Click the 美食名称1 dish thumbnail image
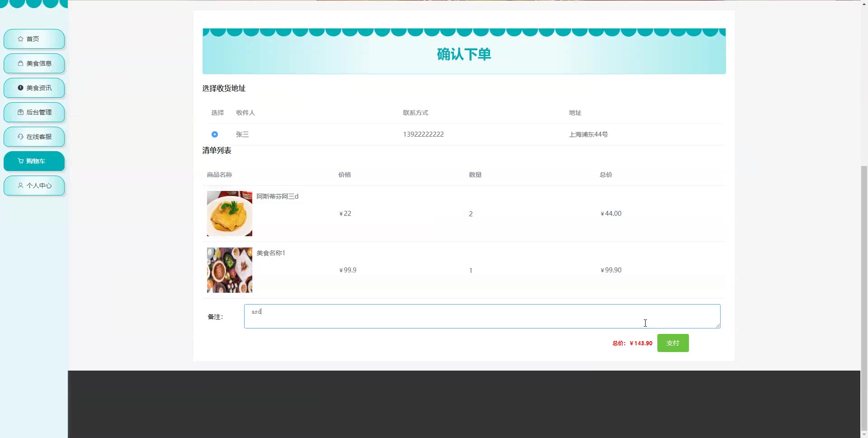Screen dimensions: 868x438 click(x=230, y=270)
